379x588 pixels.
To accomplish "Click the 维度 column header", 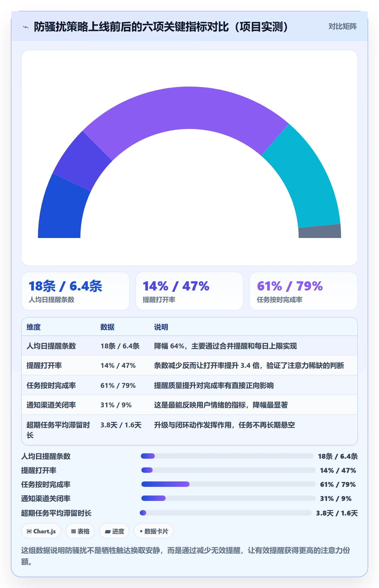I will tap(34, 327).
